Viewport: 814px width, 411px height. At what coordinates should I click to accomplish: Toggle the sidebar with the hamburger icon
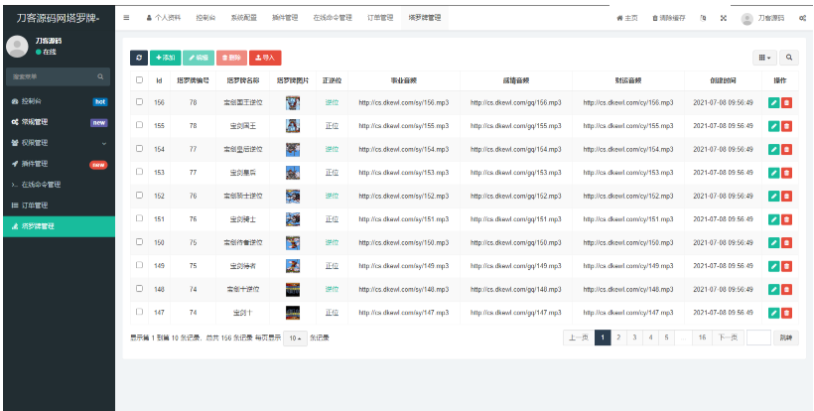126,18
